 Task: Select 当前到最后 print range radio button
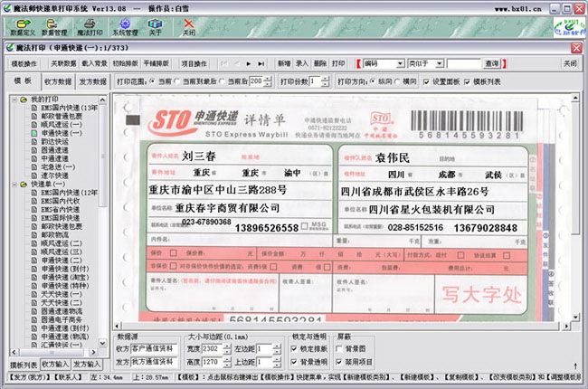pos(177,81)
